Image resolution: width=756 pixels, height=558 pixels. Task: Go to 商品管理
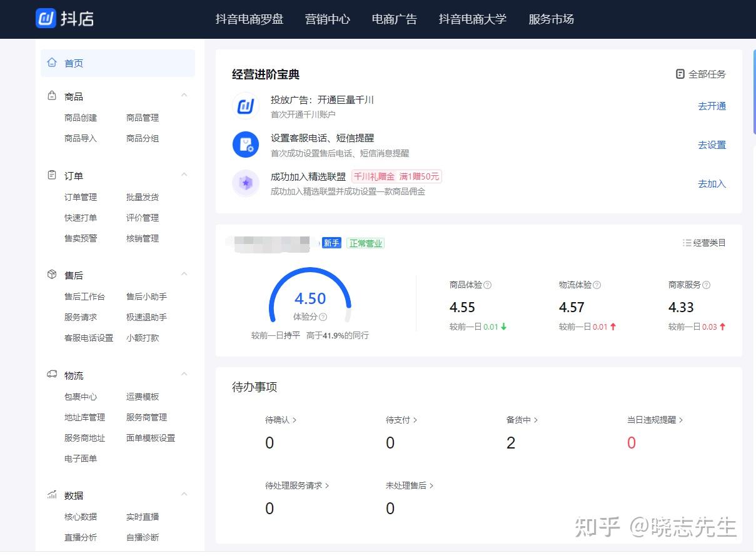pyautogui.click(x=143, y=118)
